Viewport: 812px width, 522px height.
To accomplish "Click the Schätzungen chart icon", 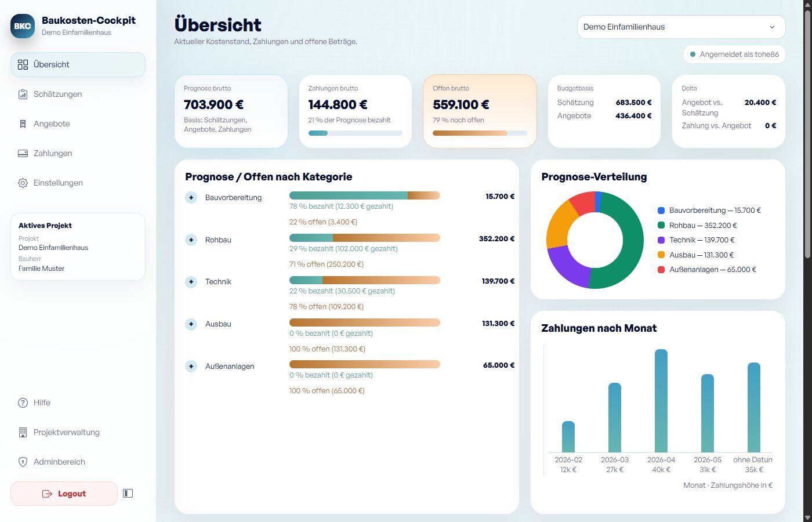I will [23, 94].
